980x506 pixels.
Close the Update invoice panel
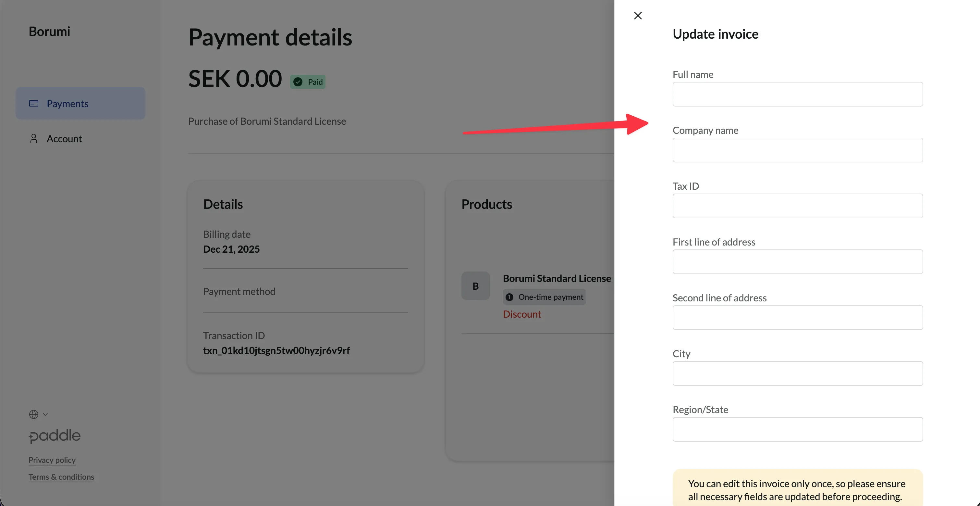point(638,16)
